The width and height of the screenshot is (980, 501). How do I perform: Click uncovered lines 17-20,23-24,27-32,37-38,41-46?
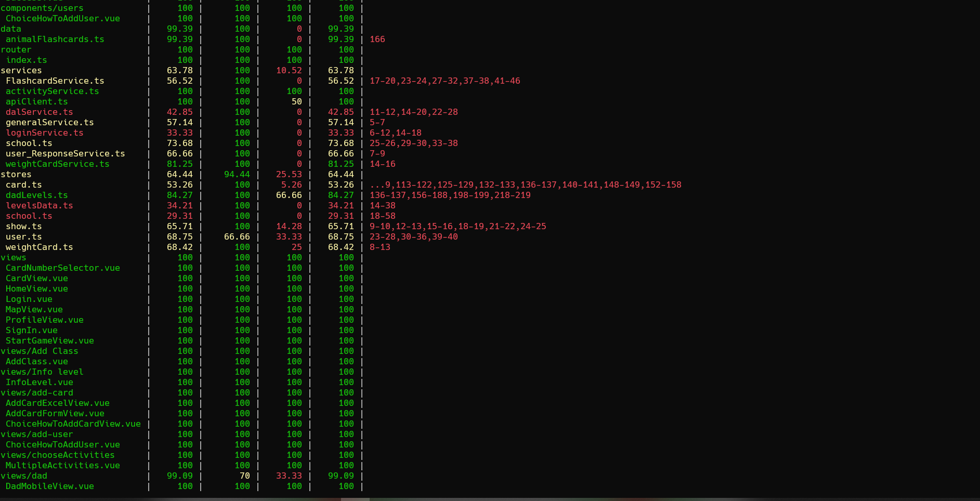(x=445, y=81)
